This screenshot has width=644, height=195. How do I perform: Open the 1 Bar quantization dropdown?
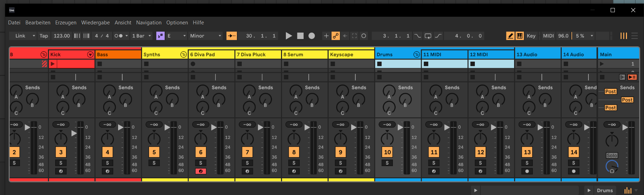pyautogui.click(x=150, y=36)
